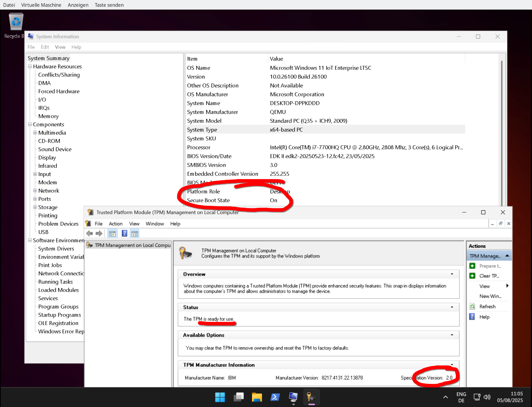Screen dimensions: 532x407
Task: Open Edit menu in System Information
Action: point(45,47)
